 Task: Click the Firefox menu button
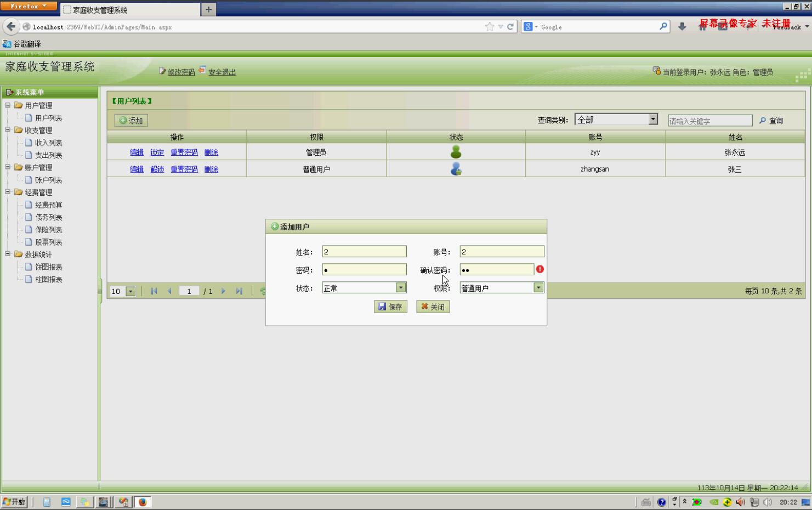(x=29, y=6)
